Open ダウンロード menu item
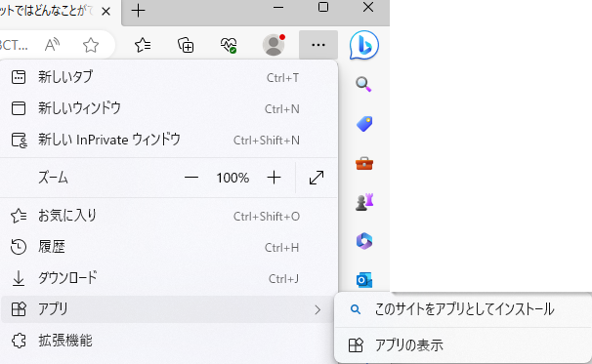The image size is (592, 364). (169, 278)
